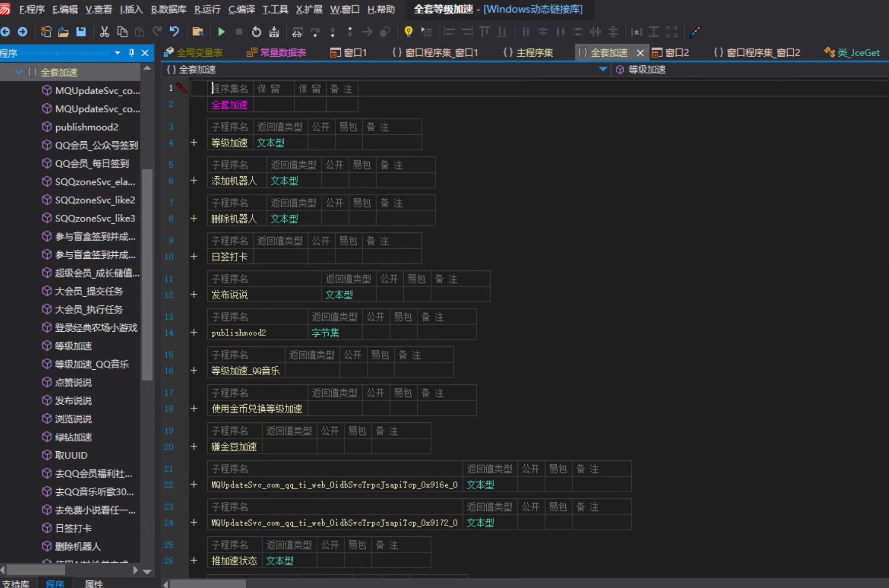Click the Copy icon in toolbar
The image size is (889, 588).
[122, 32]
